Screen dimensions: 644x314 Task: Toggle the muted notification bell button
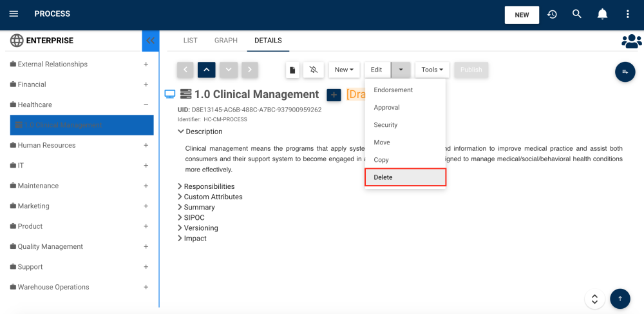pyautogui.click(x=314, y=70)
